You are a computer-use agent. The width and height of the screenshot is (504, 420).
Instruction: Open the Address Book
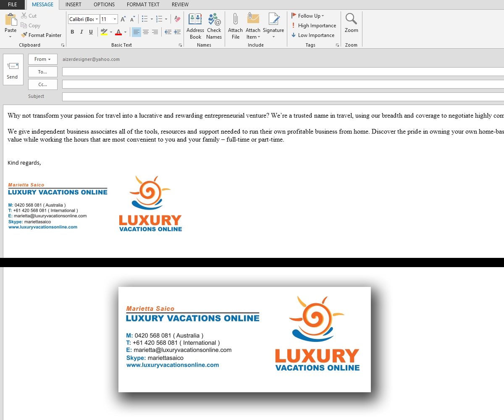tap(195, 26)
